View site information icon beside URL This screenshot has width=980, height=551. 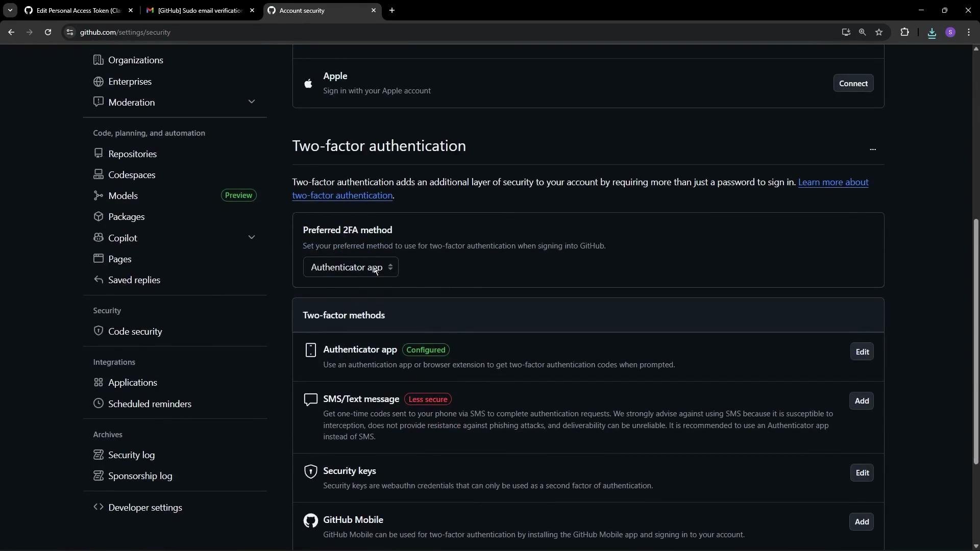70,32
